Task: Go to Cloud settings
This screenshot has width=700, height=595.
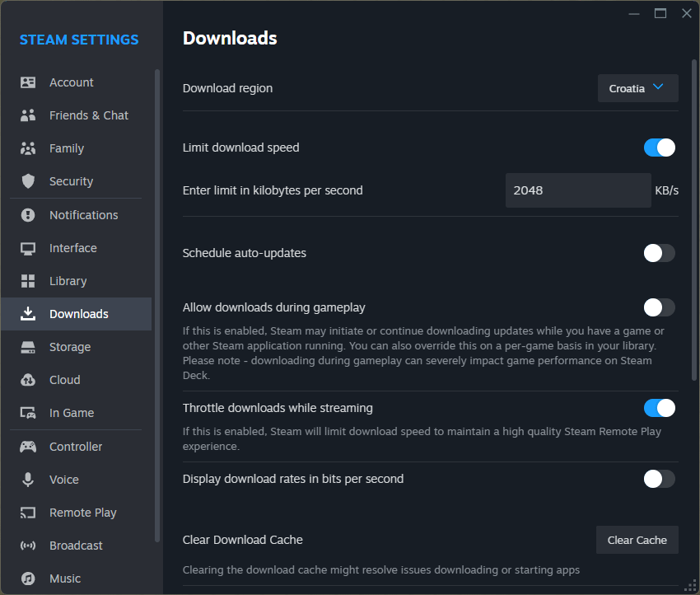Action: click(77, 380)
